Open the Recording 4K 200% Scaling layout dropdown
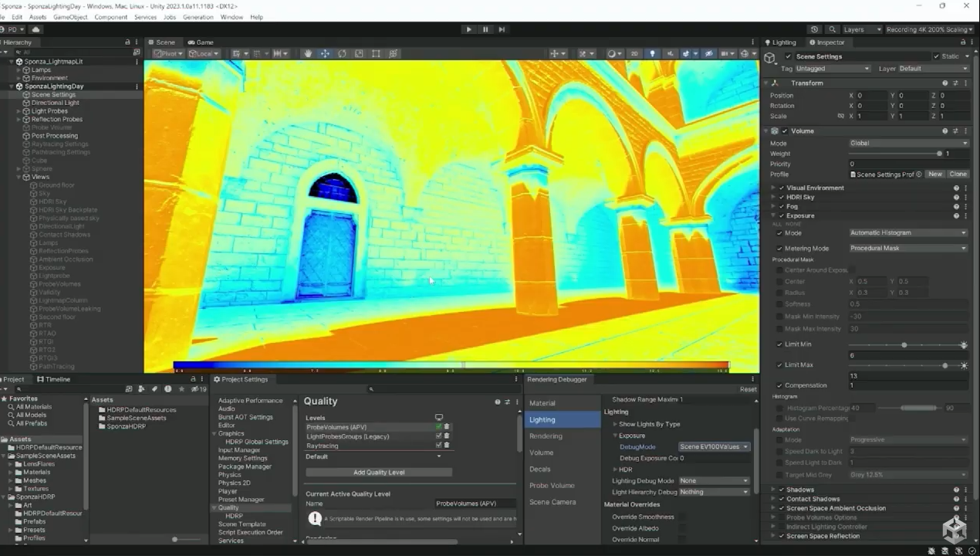Viewport: 980px width, 556px height. click(x=928, y=29)
